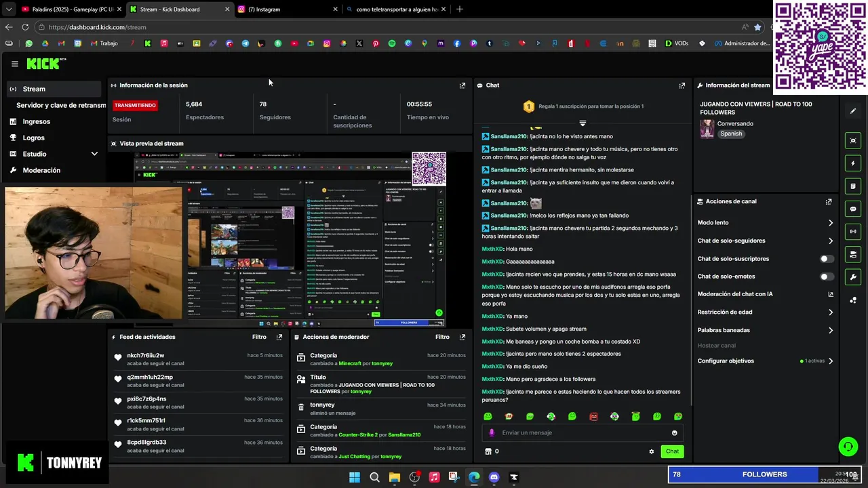Collapse the pinned gift banner with the arrow in chat

(583, 123)
